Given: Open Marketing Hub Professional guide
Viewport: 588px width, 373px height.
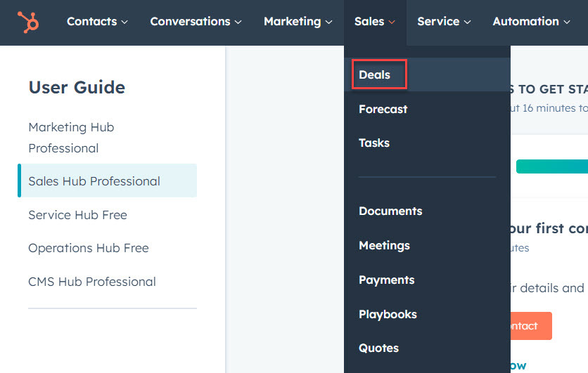Looking at the screenshot, I should (x=71, y=138).
